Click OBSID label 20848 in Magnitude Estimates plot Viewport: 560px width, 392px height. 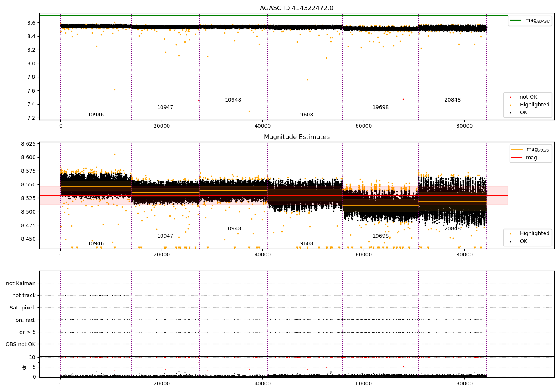(x=452, y=229)
